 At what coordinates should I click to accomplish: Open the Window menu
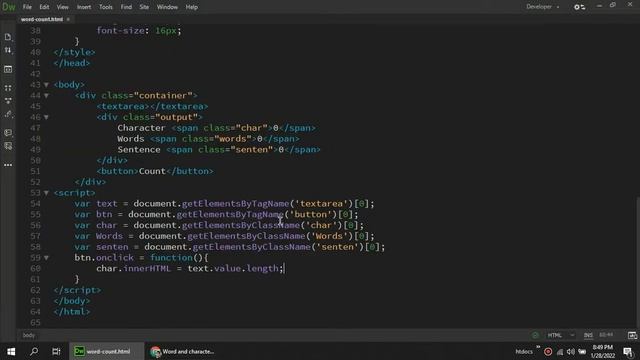pyautogui.click(x=167, y=7)
